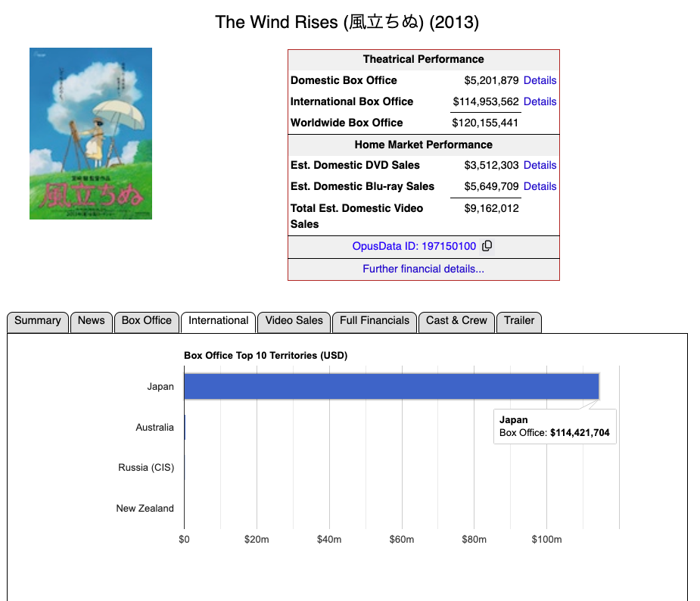Screen dimensions: 700x601
Task: View the Cast & Crew tab
Action: click(x=456, y=321)
